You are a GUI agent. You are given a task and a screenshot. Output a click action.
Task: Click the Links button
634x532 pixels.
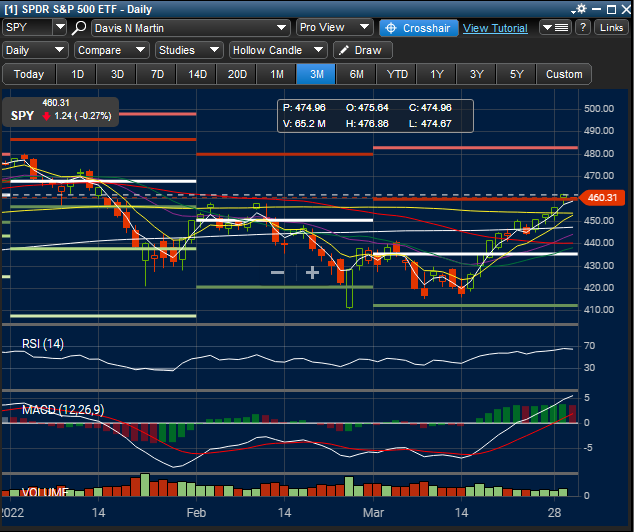tap(611, 27)
